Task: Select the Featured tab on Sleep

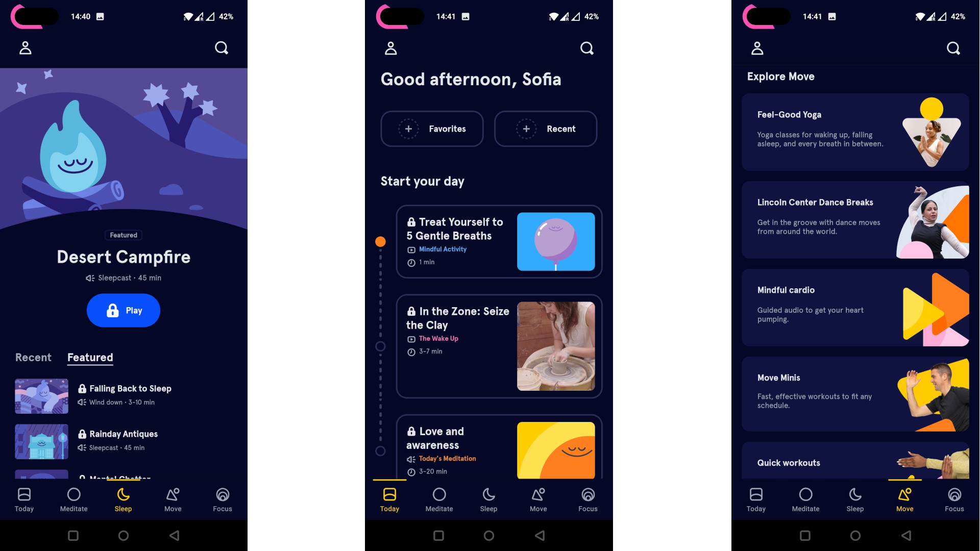Action: [89, 357]
